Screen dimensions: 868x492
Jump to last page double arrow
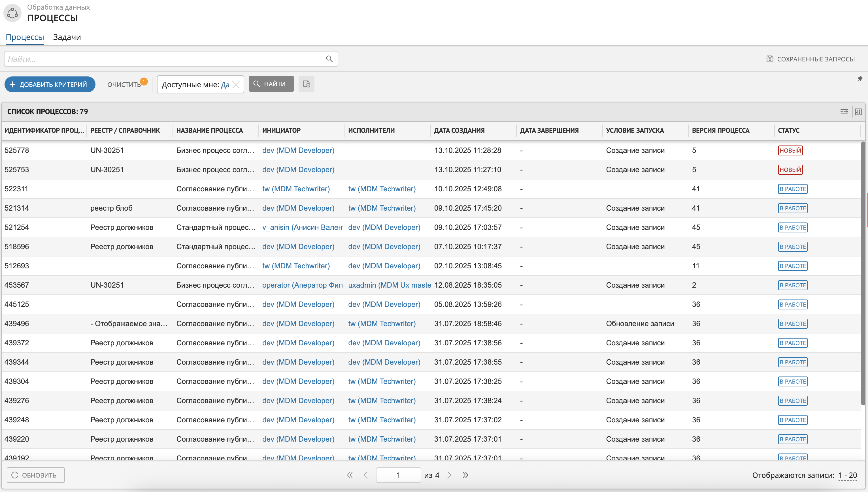tap(465, 475)
